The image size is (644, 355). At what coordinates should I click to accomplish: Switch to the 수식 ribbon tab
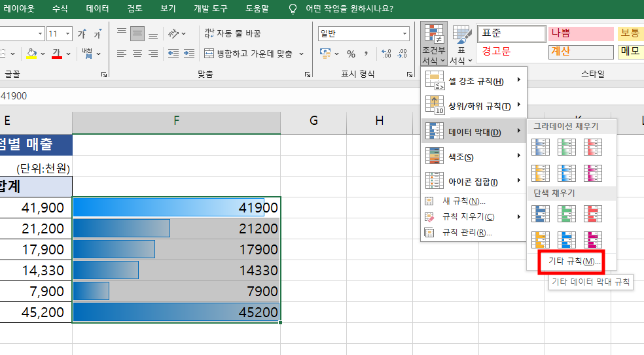tap(60, 8)
